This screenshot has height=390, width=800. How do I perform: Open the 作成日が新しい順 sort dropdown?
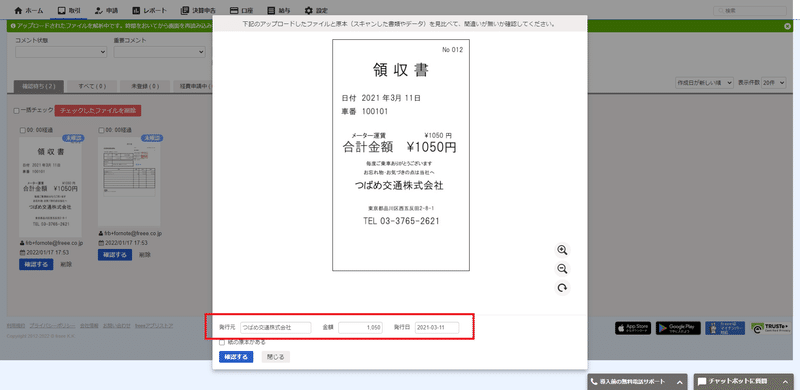click(x=704, y=82)
